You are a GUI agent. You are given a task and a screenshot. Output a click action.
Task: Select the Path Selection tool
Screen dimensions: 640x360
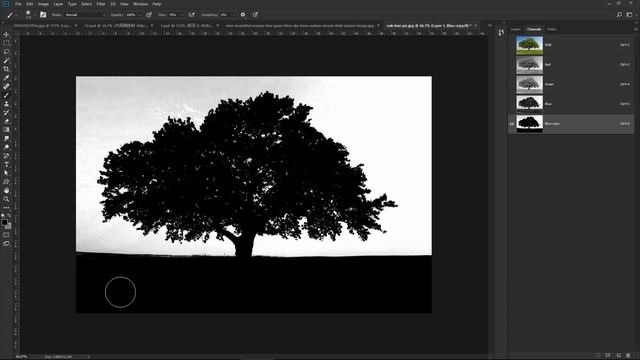[6, 173]
